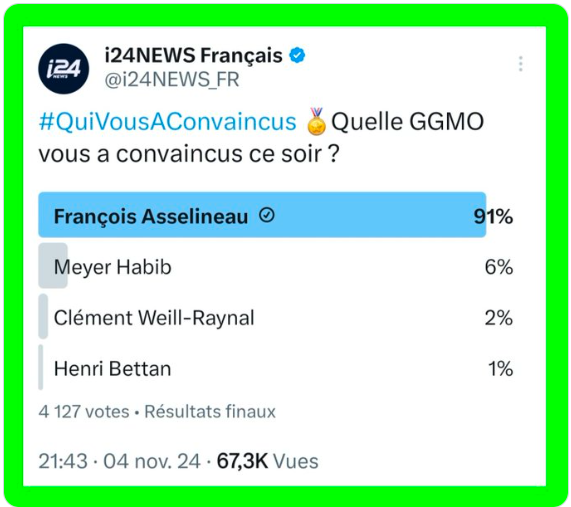Click the 91% result label
This screenshot has width=571, height=507.
click(x=493, y=216)
